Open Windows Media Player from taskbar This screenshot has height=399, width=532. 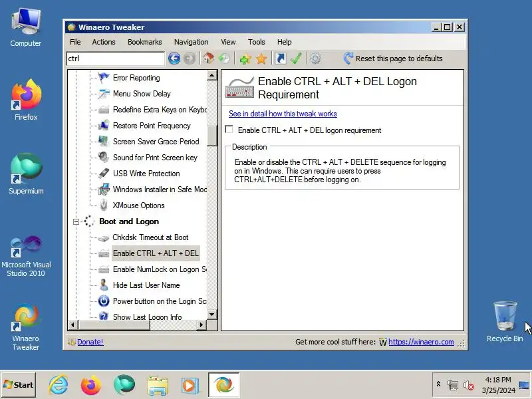point(190,385)
